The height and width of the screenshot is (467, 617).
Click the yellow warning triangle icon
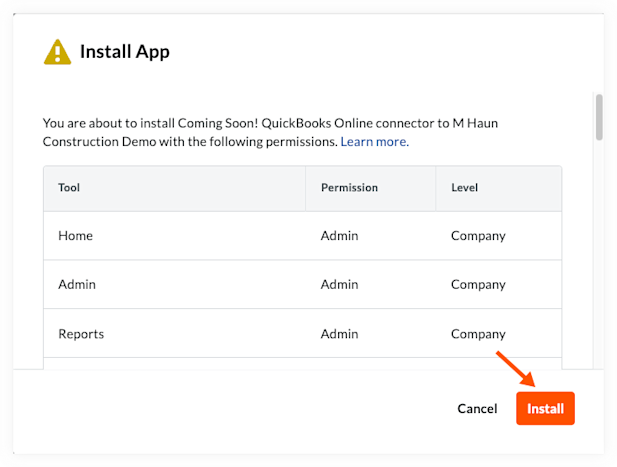(57, 52)
